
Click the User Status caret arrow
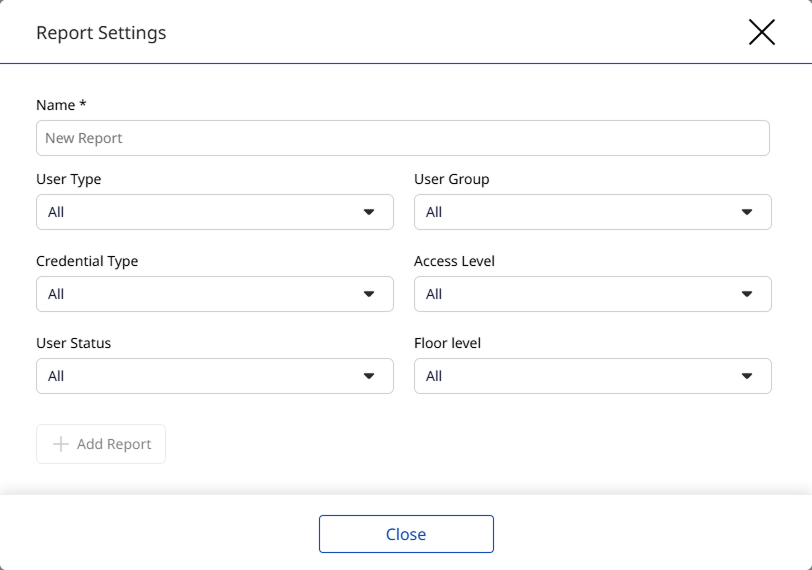tap(369, 376)
